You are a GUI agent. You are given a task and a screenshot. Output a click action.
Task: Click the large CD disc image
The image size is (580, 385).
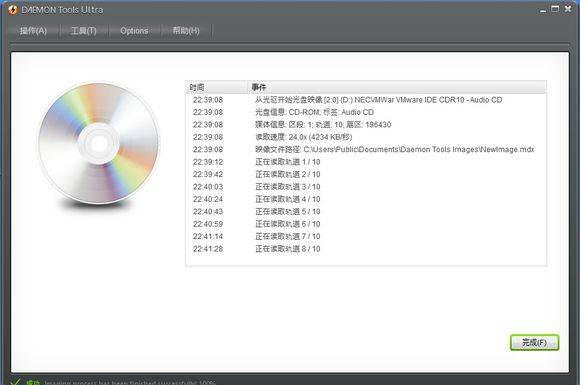pyautogui.click(x=98, y=143)
